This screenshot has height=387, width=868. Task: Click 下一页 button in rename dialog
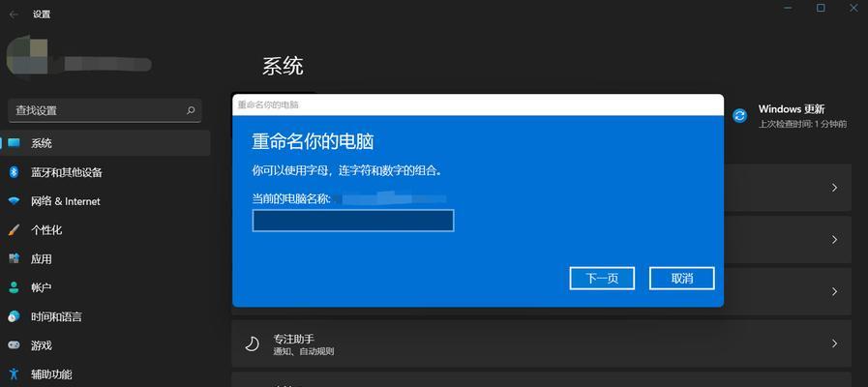602,278
